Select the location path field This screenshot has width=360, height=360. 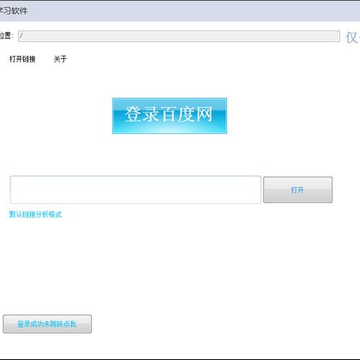click(x=179, y=36)
